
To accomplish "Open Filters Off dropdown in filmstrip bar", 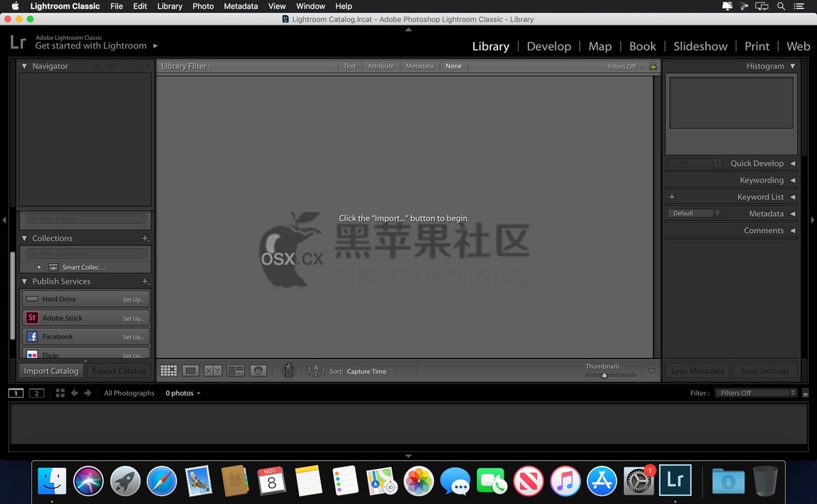I will point(756,393).
